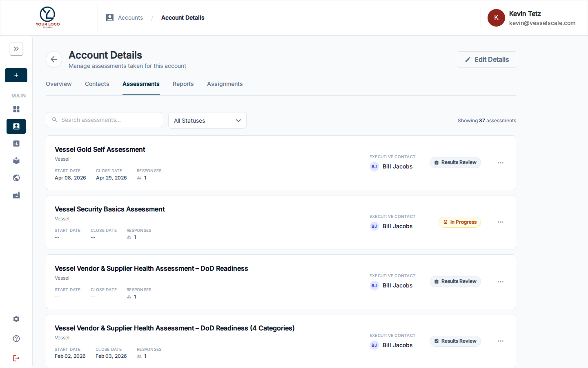Click Results Review badge on DoD Readiness assessment
The width and height of the screenshot is (588, 368).
(455, 281)
